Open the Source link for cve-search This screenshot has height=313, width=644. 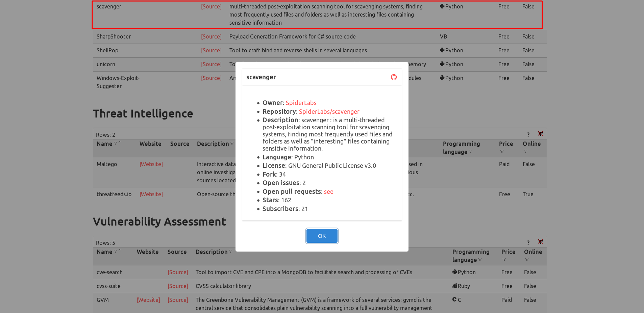(x=178, y=272)
